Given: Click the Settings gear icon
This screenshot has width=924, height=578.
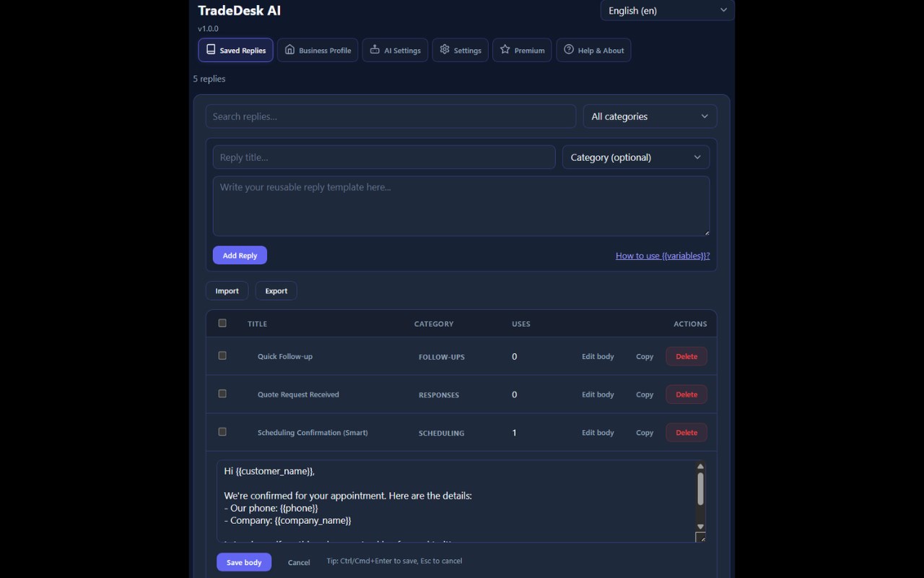Looking at the screenshot, I should click(445, 50).
